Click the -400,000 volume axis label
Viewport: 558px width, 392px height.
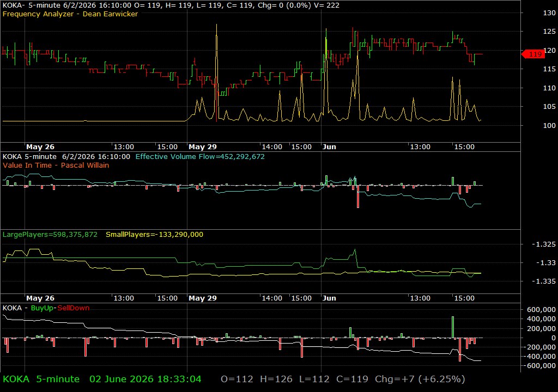coord(539,356)
